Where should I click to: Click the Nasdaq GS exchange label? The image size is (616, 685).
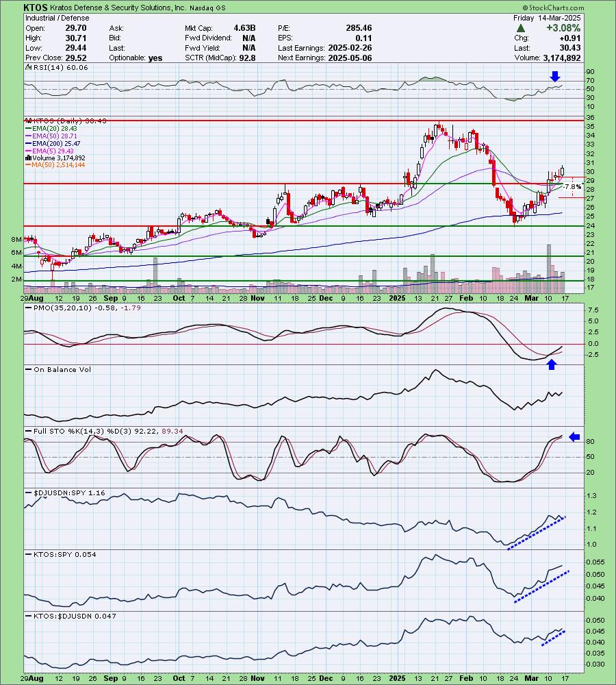207,8
